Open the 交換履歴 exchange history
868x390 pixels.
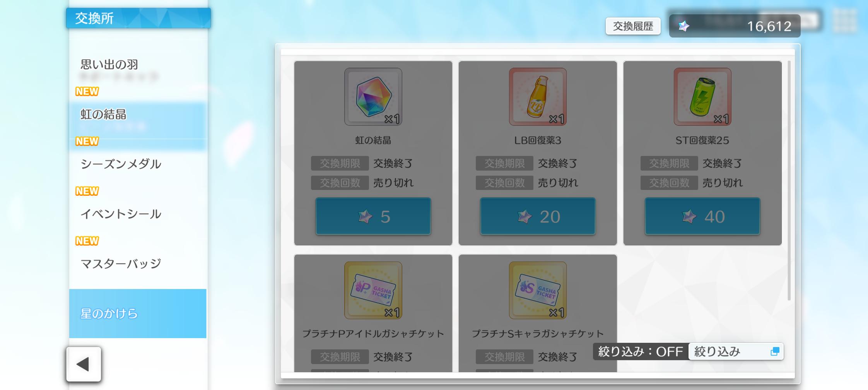pyautogui.click(x=633, y=26)
